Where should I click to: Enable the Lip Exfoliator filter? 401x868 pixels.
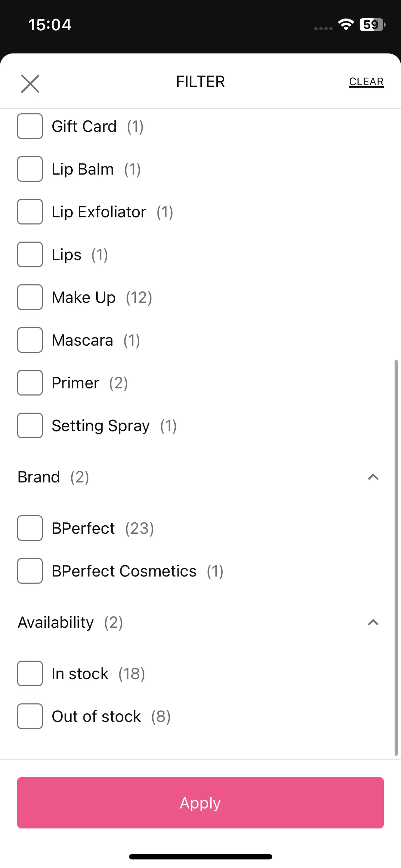point(30,212)
